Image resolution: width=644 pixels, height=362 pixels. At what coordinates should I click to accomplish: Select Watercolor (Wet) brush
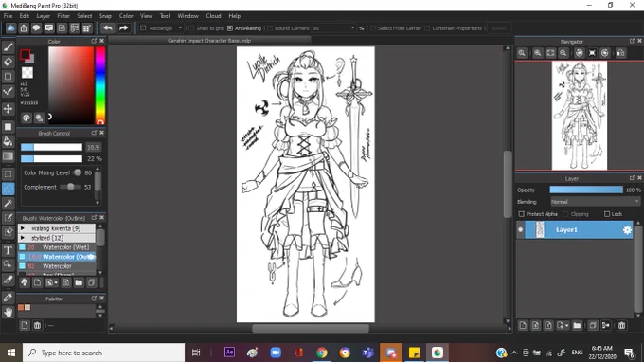[57, 247]
